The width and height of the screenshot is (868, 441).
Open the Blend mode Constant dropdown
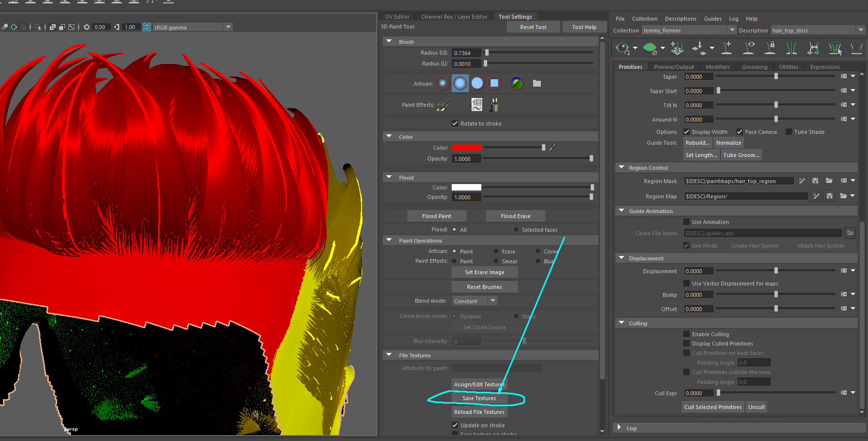[474, 301]
